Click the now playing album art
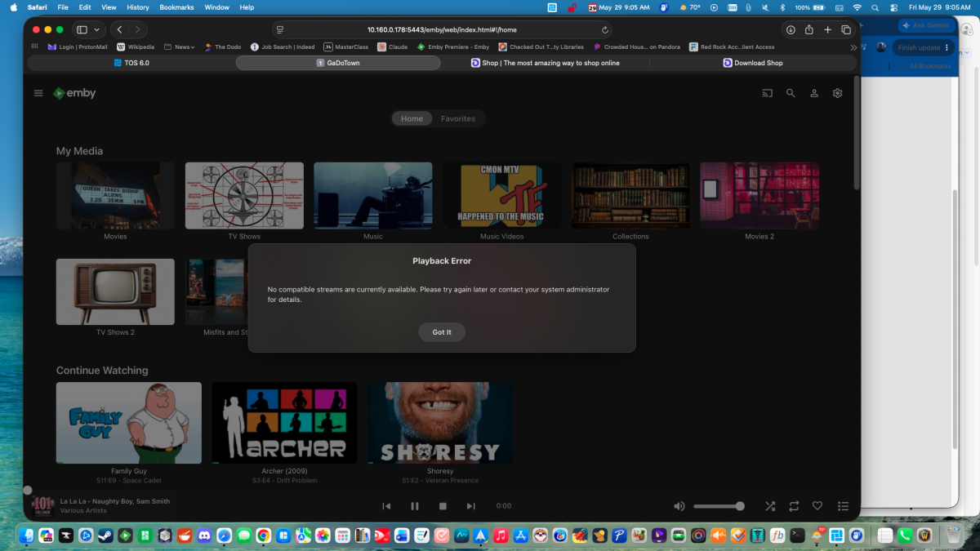Screen dimensions: 980x551 (42, 506)
